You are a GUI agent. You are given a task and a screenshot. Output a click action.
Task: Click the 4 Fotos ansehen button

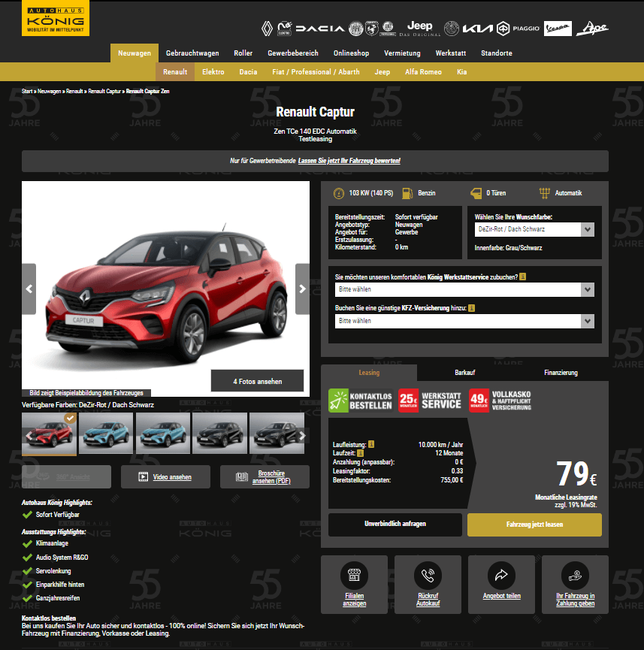257,381
